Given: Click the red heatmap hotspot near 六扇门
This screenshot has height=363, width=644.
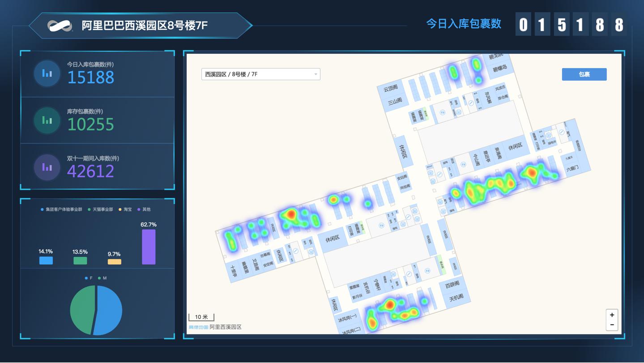Looking at the screenshot, I should tap(532, 172).
